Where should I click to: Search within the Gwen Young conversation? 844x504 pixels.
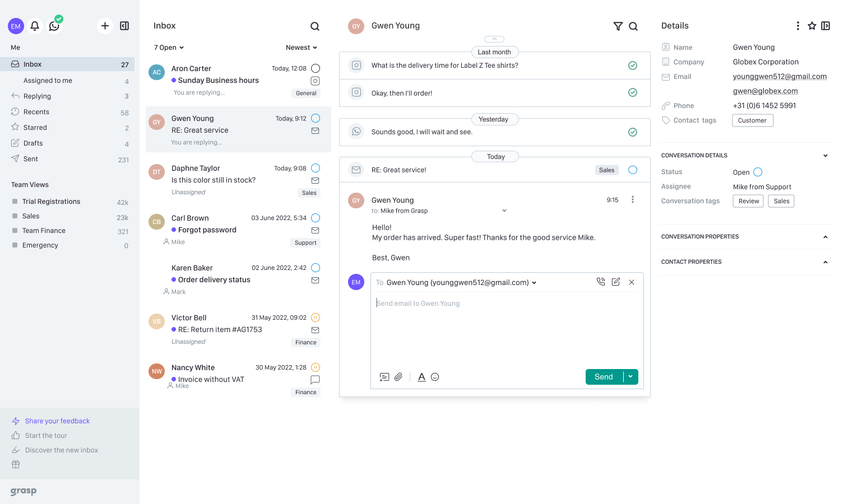coord(633,26)
